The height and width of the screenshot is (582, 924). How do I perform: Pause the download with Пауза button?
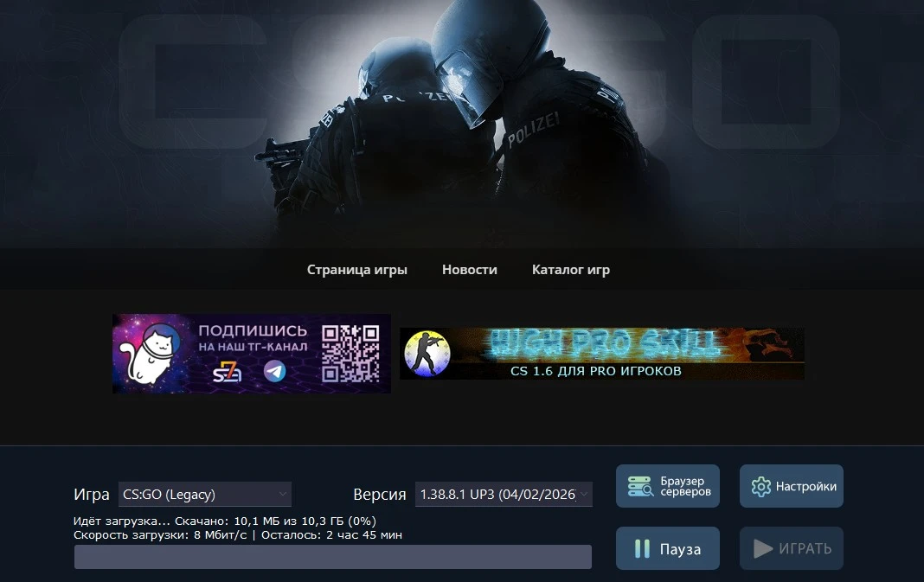668,548
